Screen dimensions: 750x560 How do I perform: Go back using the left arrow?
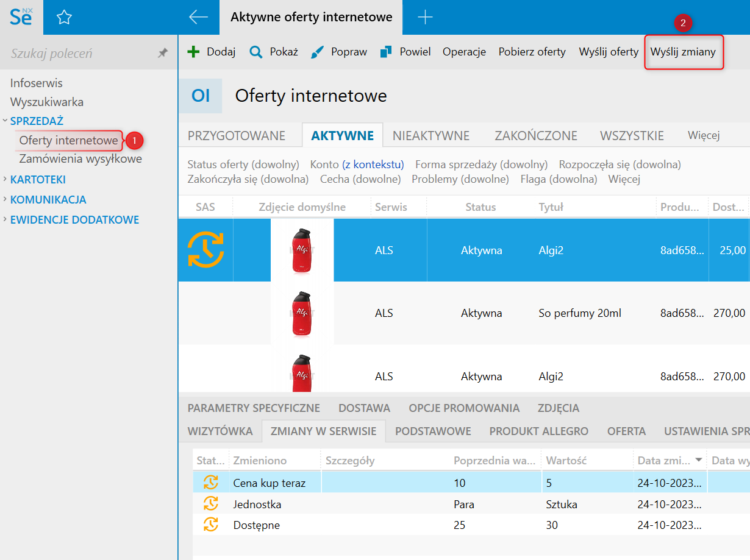pyautogui.click(x=199, y=18)
